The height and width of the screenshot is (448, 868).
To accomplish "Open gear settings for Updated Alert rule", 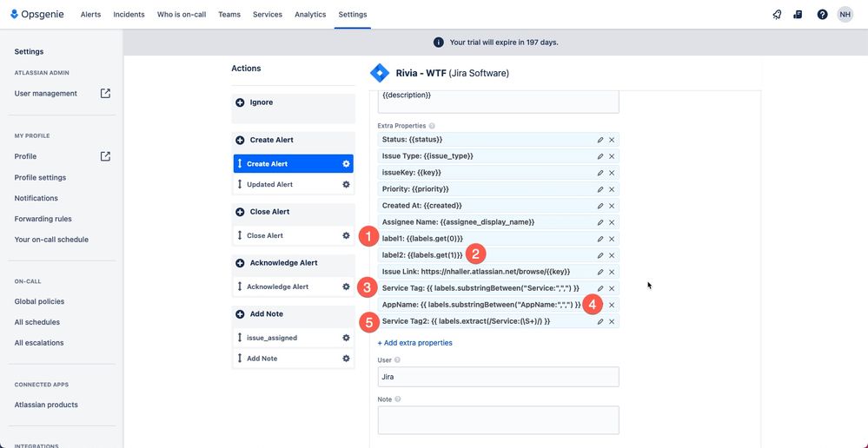I will pos(346,184).
